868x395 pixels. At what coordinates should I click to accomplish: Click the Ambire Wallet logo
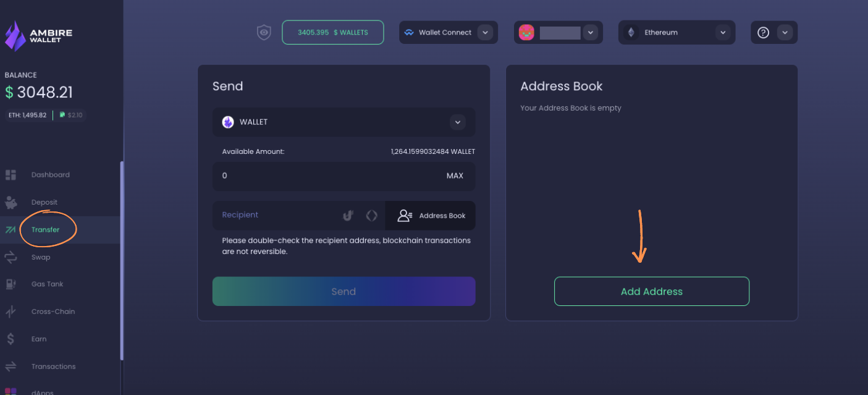[38, 36]
